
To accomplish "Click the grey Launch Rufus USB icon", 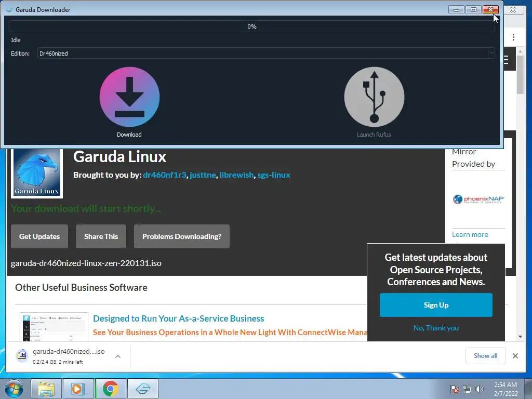I will click(374, 97).
